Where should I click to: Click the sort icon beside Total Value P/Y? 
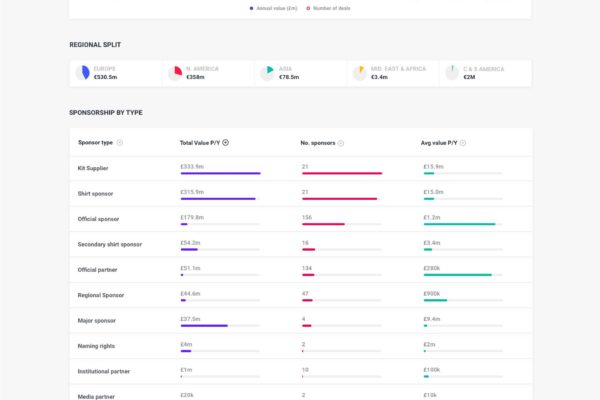coord(226,143)
